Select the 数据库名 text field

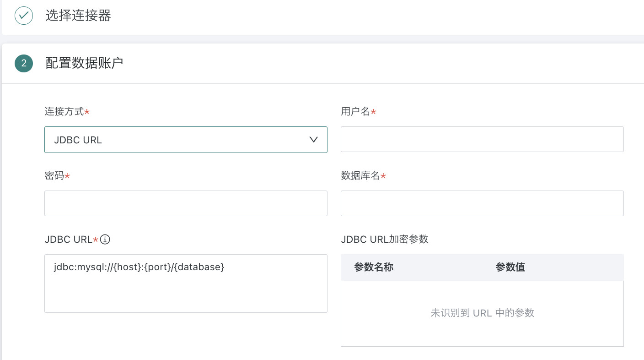[482, 203]
